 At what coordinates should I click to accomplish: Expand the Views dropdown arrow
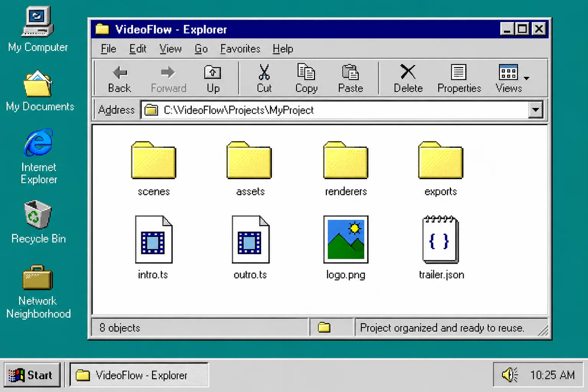point(527,78)
